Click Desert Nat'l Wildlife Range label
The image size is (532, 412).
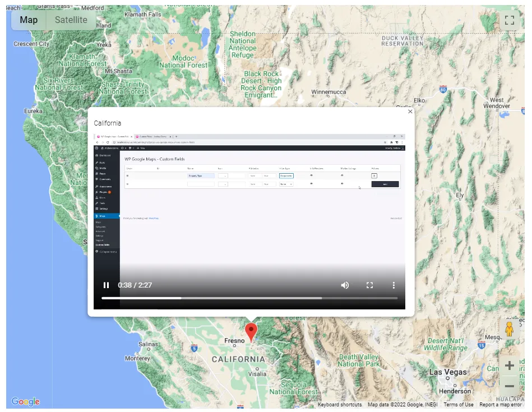click(x=446, y=344)
